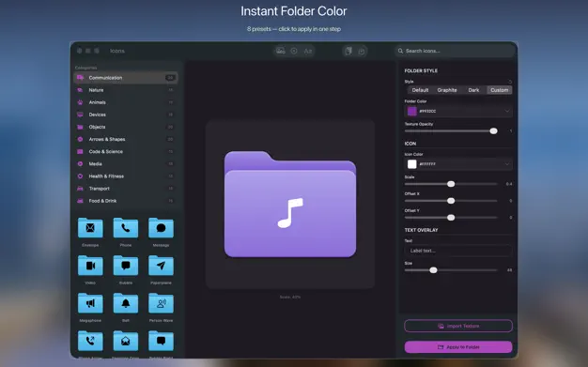Pick the open envelope folder icon
The image size is (588, 367).
pyautogui.click(x=126, y=341)
